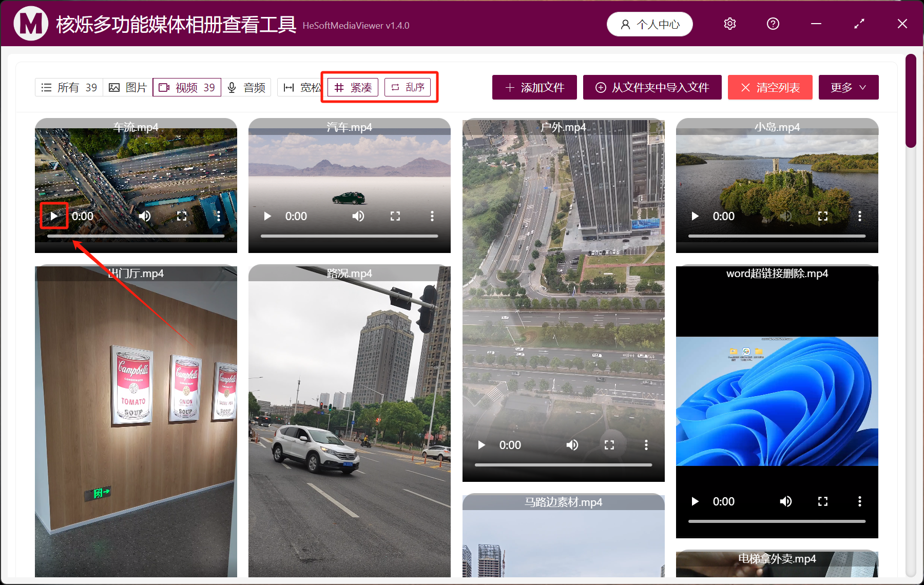Open the settings gear icon
Image resolution: width=924 pixels, height=585 pixels.
(729, 24)
